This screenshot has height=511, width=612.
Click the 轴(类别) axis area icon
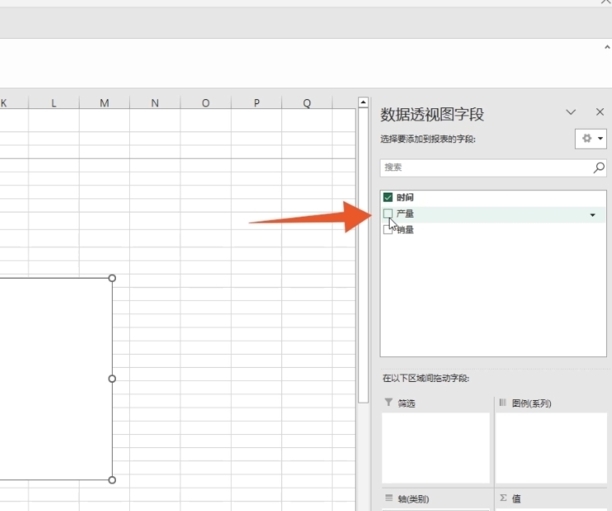(388, 497)
